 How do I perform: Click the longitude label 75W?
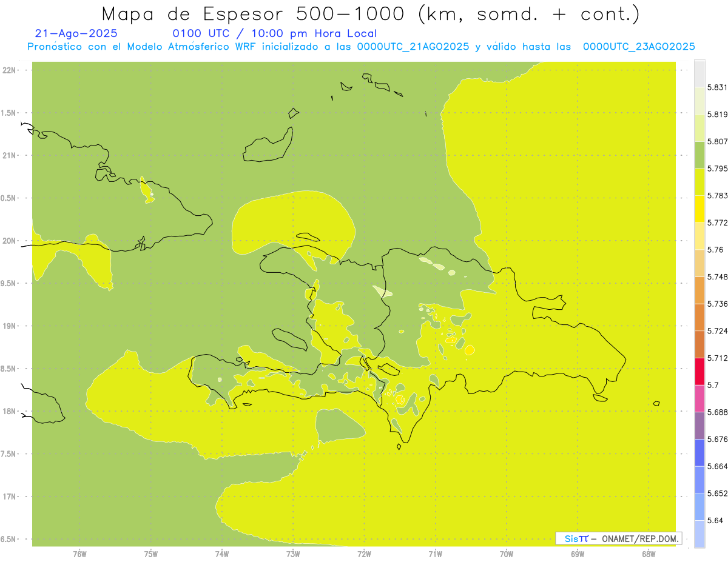(151, 554)
